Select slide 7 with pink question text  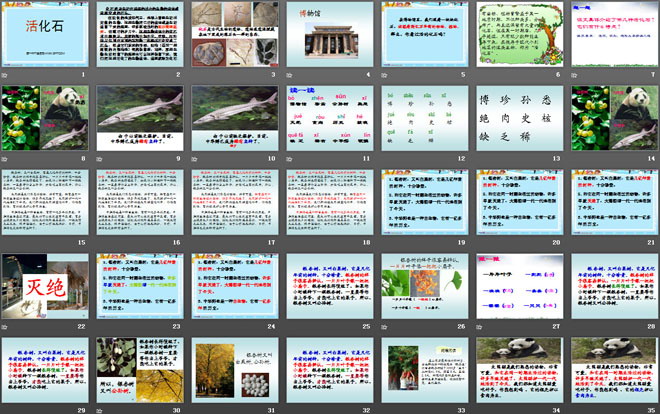coord(615,34)
